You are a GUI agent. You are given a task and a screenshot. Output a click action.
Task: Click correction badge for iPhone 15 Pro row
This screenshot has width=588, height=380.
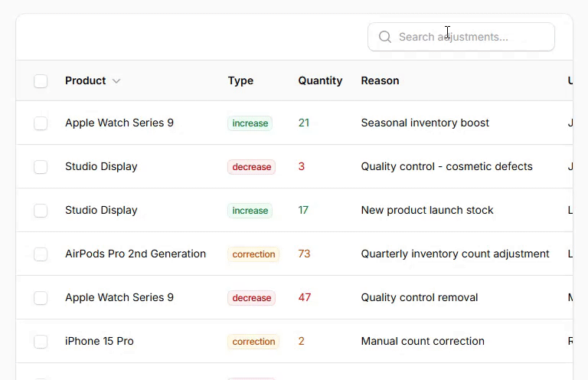point(253,342)
